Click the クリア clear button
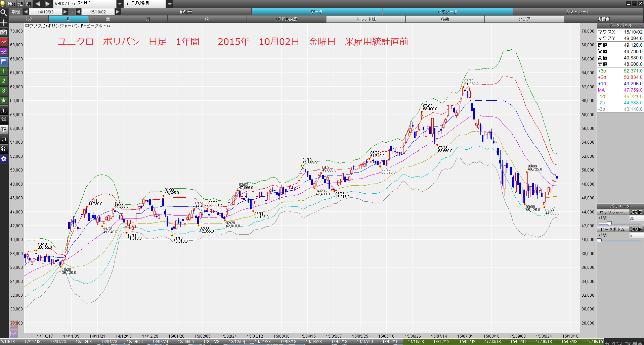The width and height of the screenshot is (644, 345). (x=524, y=19)
